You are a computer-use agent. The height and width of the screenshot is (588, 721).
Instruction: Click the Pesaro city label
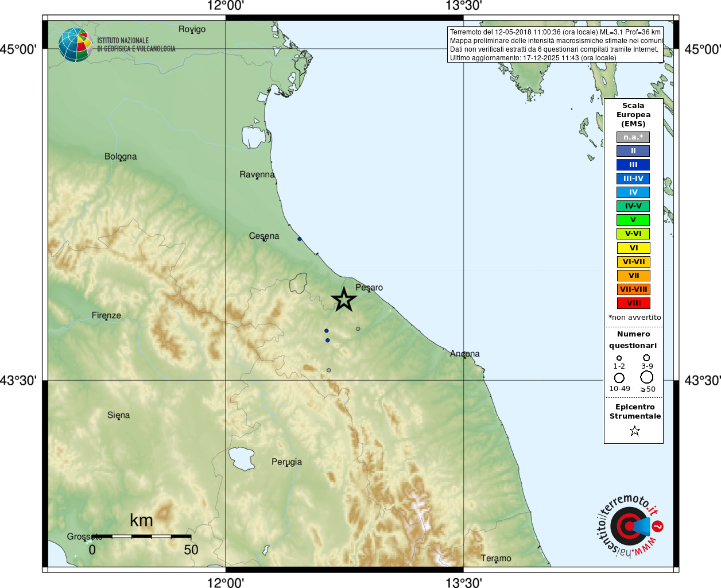pos(369,288)
